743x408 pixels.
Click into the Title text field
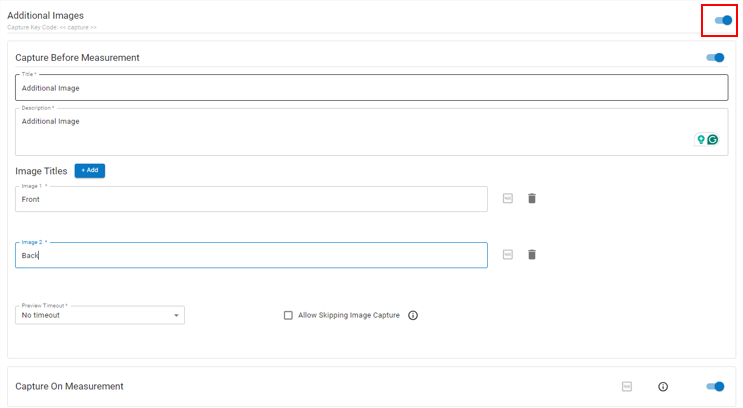[371, 88]
